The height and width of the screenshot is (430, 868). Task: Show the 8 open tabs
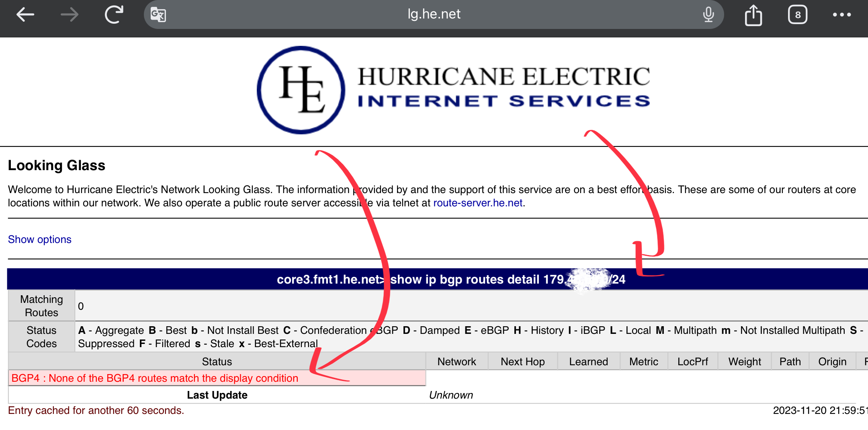point(798,15)
